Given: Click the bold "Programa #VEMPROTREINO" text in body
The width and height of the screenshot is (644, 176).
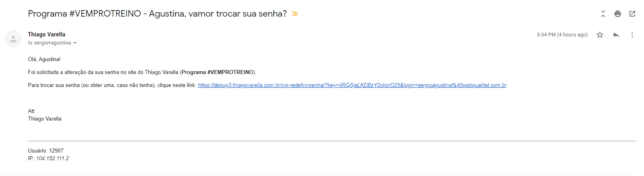Looking at the screenshot, I should point(217,72).
